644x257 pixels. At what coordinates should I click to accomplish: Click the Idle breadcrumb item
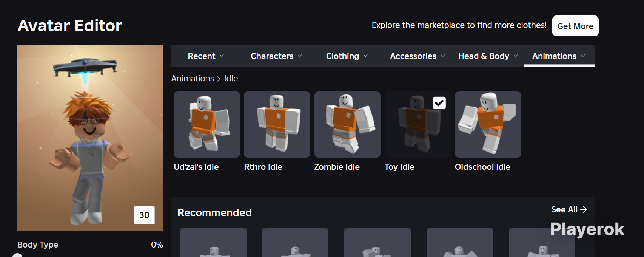pyautogui.click(x=231, y=78)
